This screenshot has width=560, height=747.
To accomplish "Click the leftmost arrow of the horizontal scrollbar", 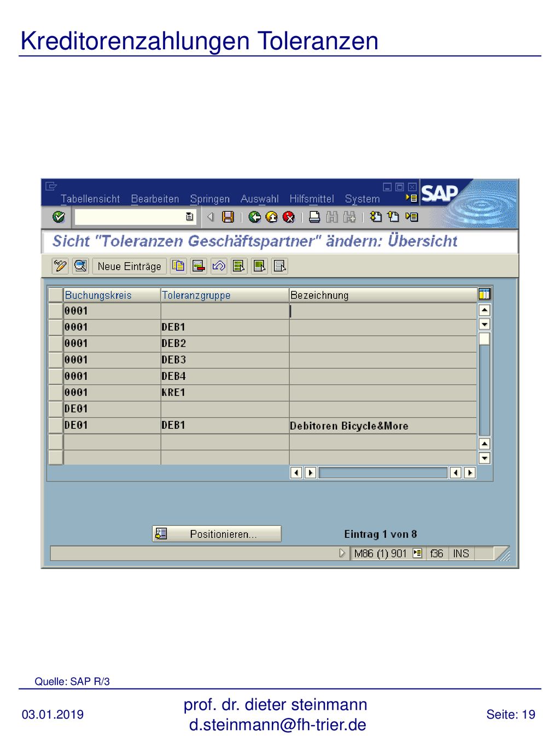I will click(x=296, y=472).
